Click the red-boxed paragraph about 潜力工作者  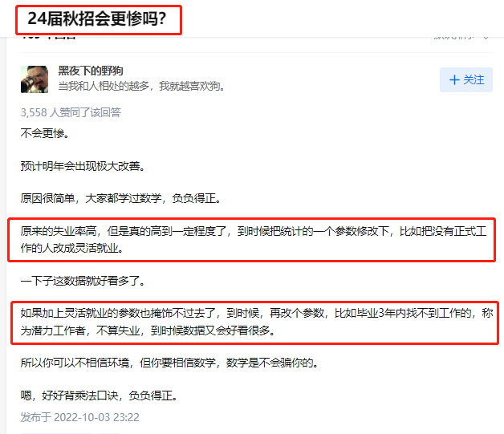pos(257,322)
